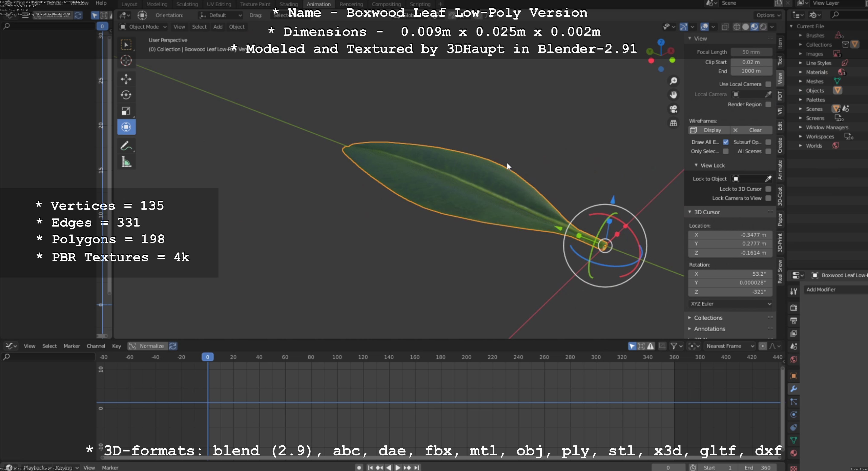Enable Subsurf Optimal checkbox
868x471 pixels.
[x=768, y=142]
